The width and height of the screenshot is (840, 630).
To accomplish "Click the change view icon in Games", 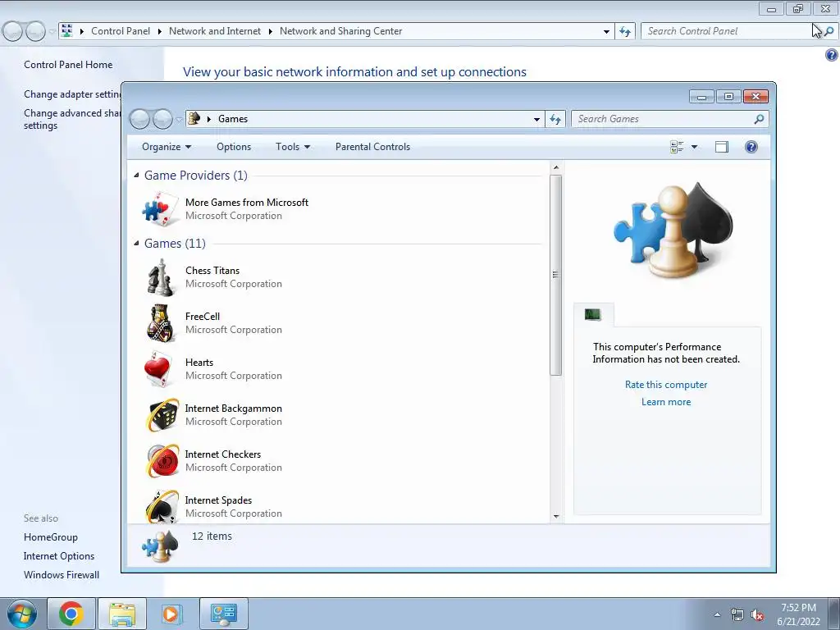I will point(677,147).
